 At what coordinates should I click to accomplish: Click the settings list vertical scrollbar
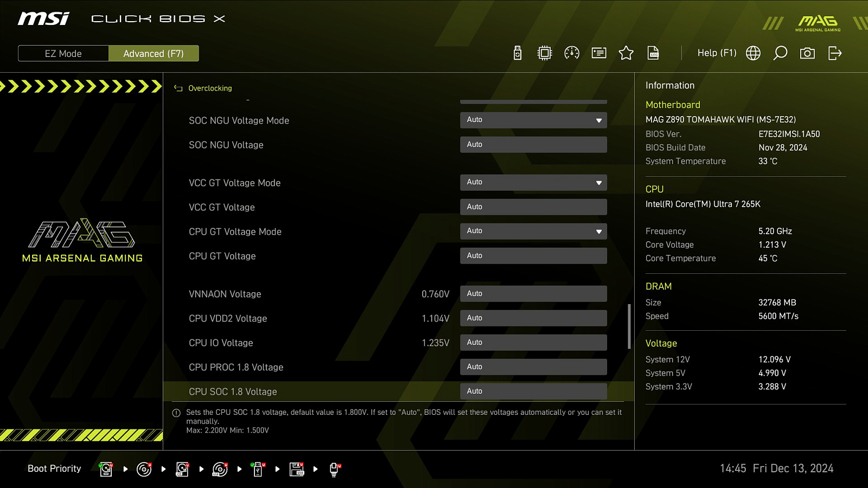629,326
